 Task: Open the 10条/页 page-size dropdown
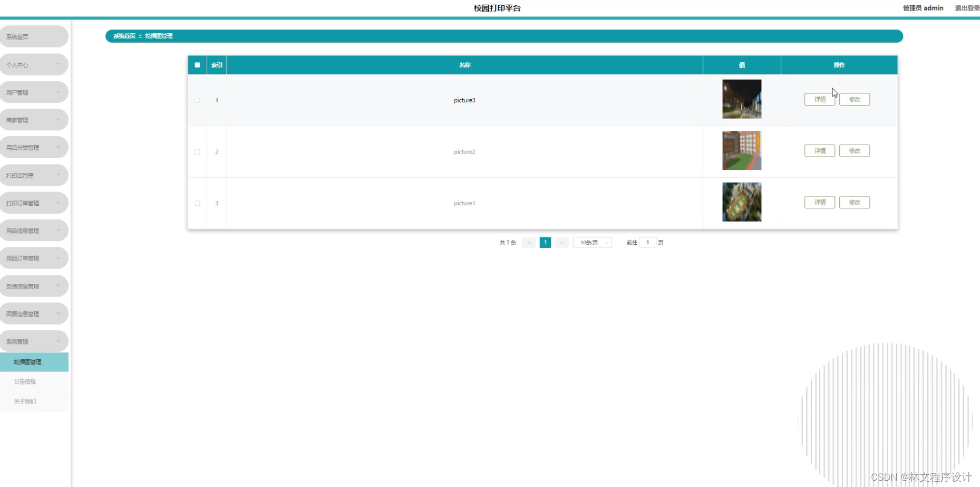pyautogui.click(x=592, y=243)
